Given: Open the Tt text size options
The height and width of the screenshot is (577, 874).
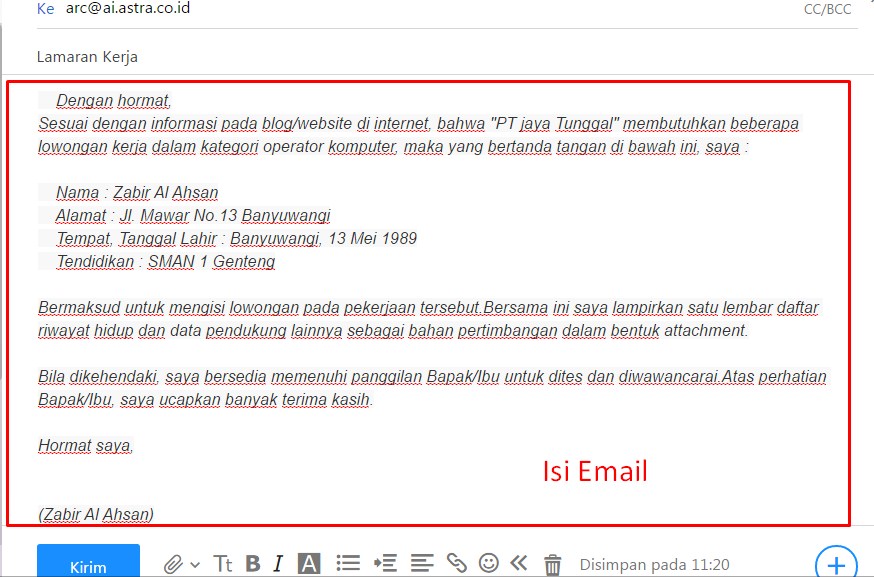Looking at the screenshot, I should point(223,563).
